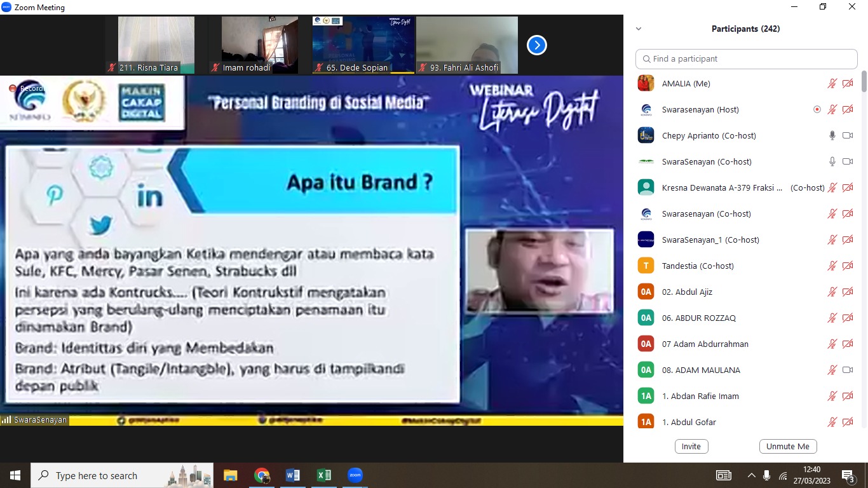Click the Invite button
Screen dimensions: 868x488
(691, 447)
